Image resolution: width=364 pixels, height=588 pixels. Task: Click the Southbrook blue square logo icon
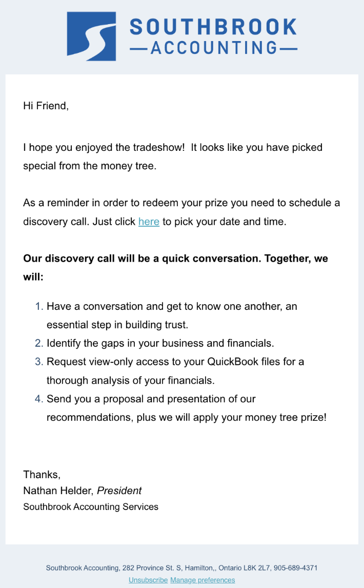[x=91, y=34]
